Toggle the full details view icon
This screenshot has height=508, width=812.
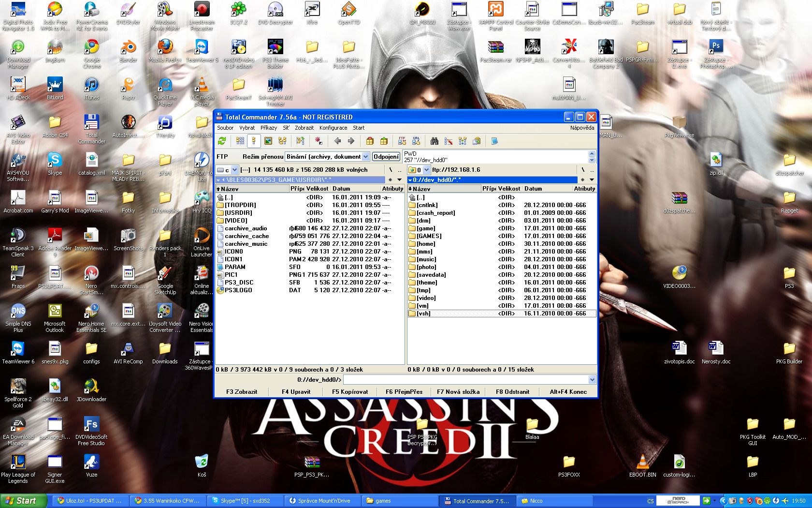coord(254,141)
